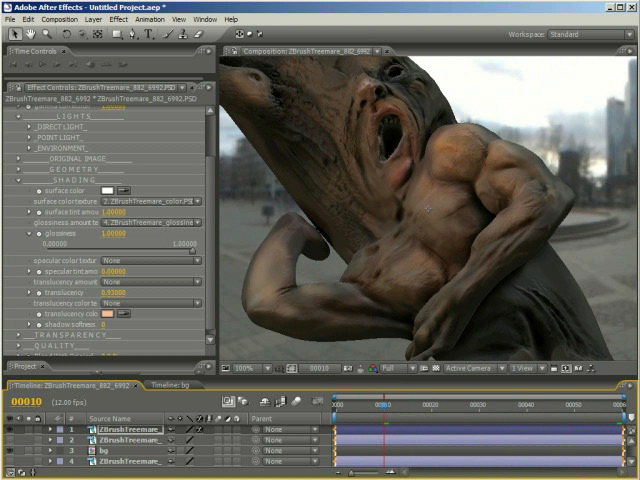
Task: Select the Selection arrow tool
Action: (x=15, y=34)
